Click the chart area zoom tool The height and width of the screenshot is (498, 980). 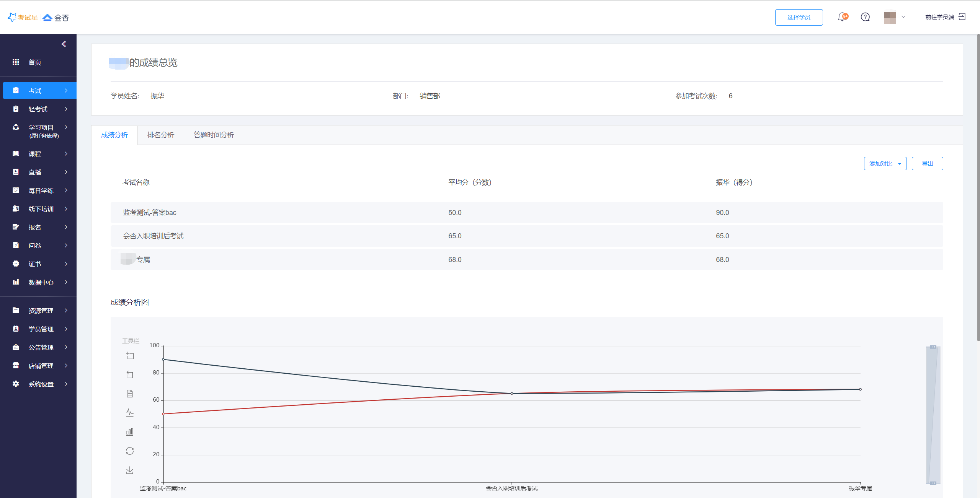(130, 356)
